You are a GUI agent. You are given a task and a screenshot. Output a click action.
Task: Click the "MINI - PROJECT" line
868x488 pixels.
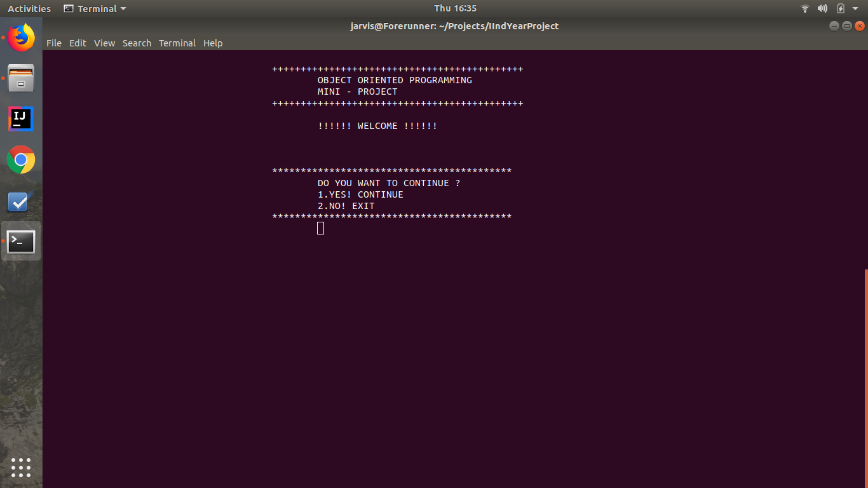point(358,91)
